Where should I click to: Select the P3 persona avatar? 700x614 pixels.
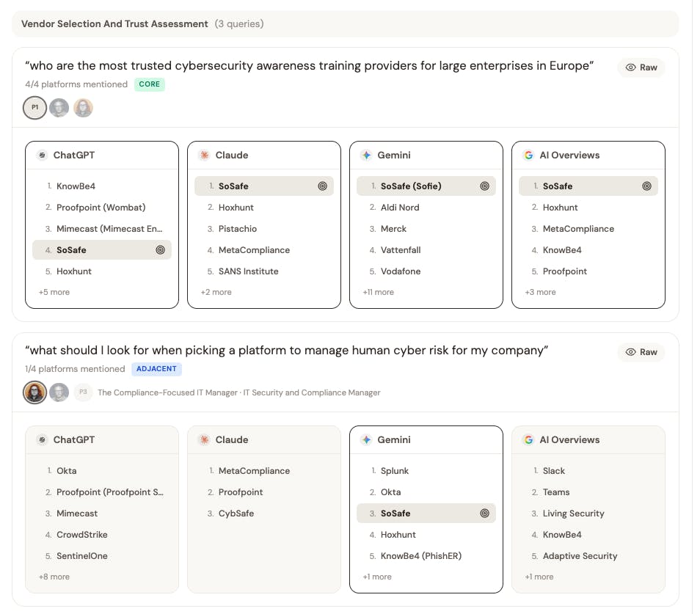[83, 392]
